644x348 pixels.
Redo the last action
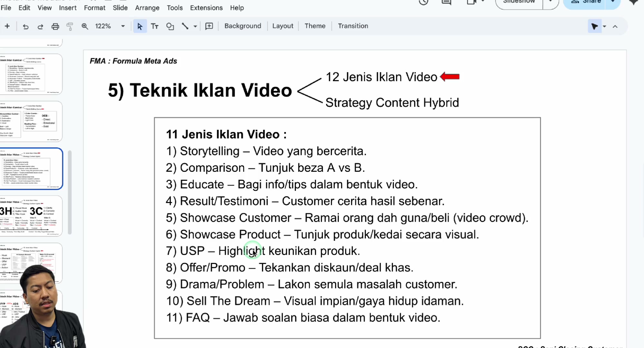(40, 26)
